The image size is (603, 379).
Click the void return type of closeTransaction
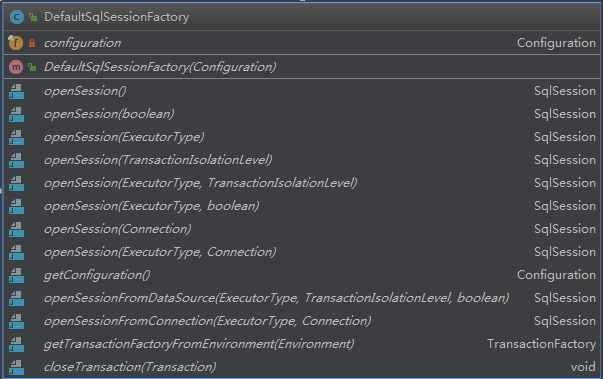pyautogui.click(x=583, y=367)
